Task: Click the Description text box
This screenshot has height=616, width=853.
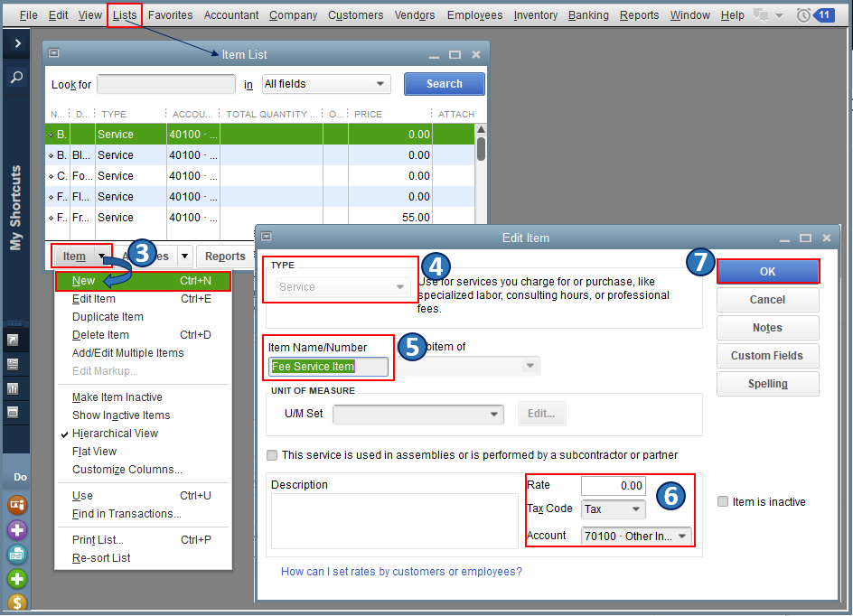Action: tap(394, 521)
